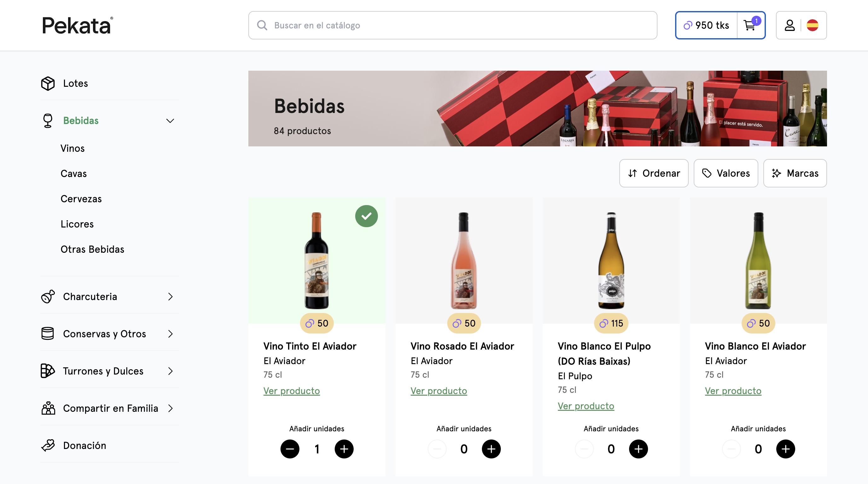The width and height of the screenshot is (868, 484).
Task: Expand the Charcuteria category
Action: [x=171, y=297]
